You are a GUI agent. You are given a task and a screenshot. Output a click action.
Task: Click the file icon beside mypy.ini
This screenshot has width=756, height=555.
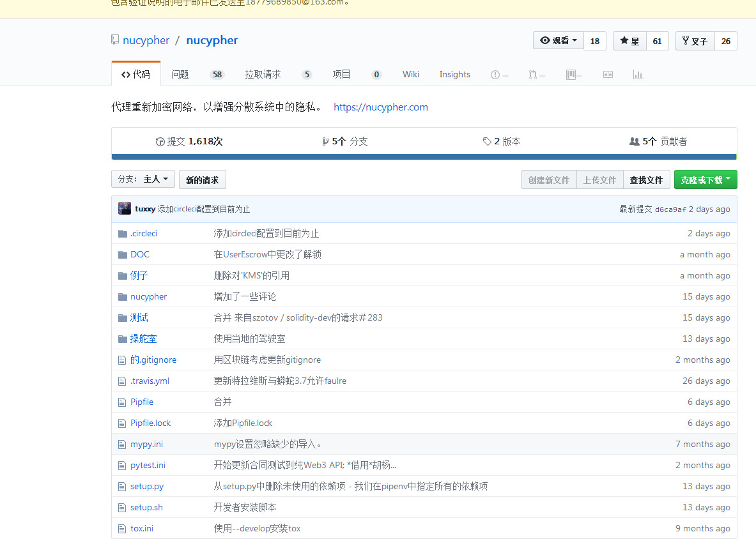[x=122, y=445]
